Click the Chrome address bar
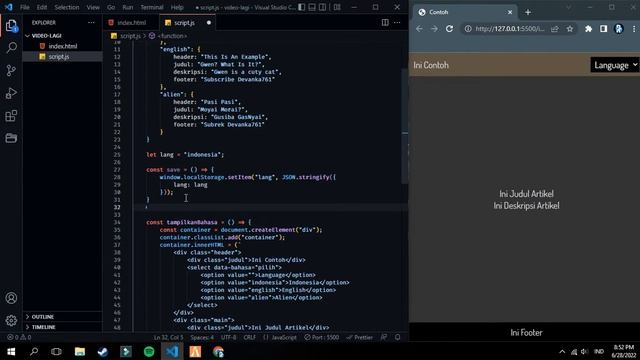The height and width of the screenshot is (360, 640). [509, 29]
